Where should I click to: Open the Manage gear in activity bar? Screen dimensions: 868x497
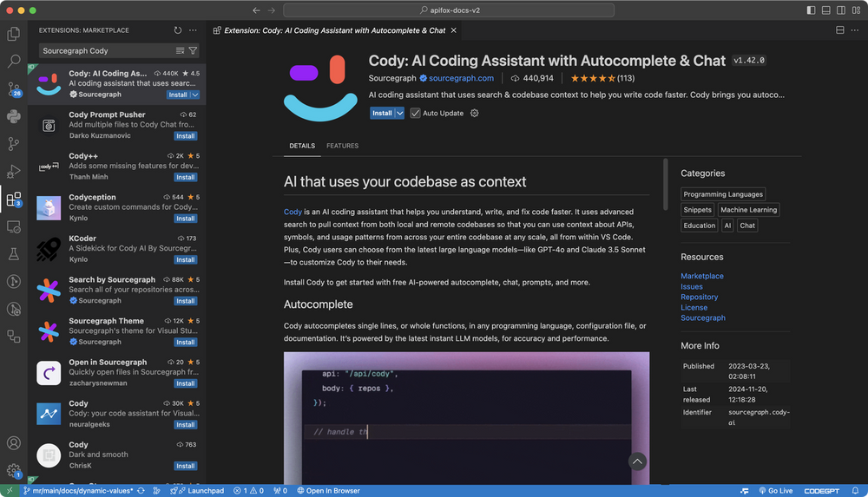(x=14, y=470)
